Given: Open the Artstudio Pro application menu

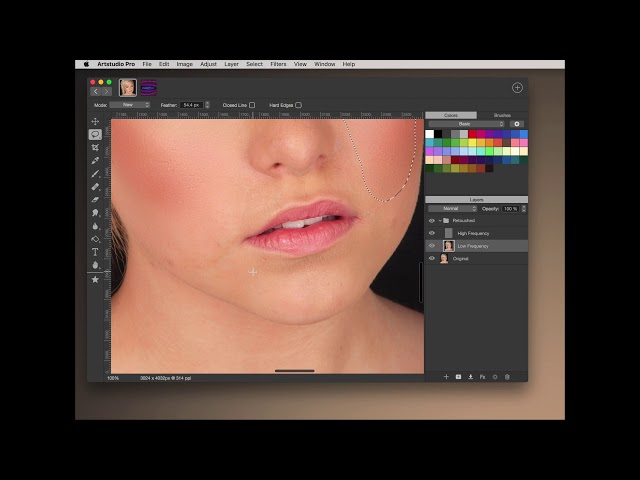Looking at the screenshot, I should (x=116, y=64).
